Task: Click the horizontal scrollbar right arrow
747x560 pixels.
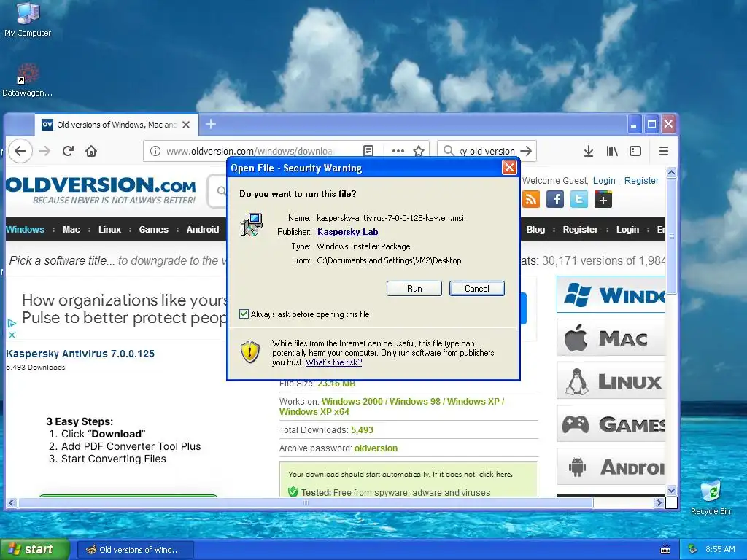Action: [659, 502]
